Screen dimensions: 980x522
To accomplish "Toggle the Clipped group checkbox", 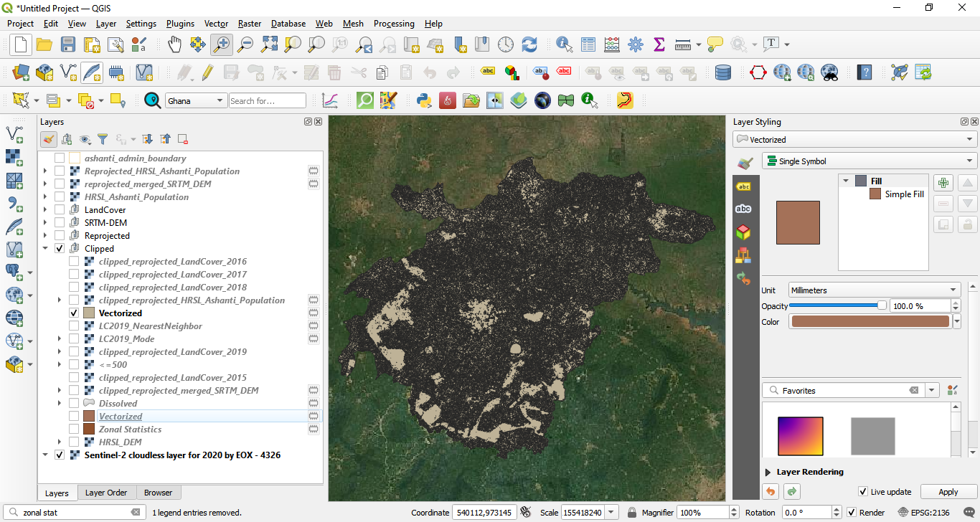I will coord(60,249).
